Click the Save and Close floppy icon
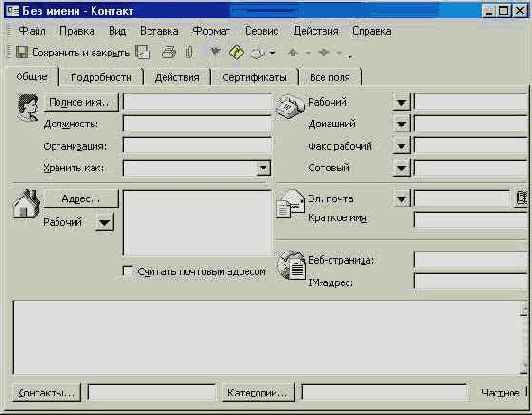 pyautogui.click(x=22, y=53)
